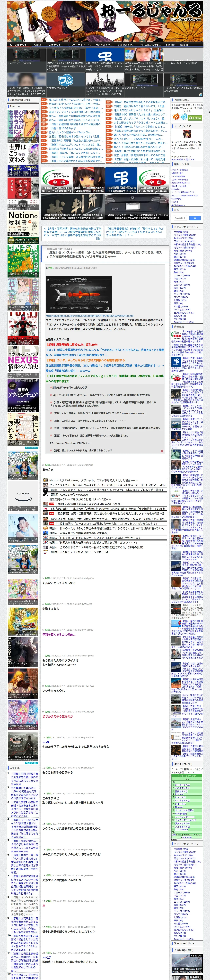Click the Japan flag icon beside 北斗七星 headline

(x=46, y=509)
